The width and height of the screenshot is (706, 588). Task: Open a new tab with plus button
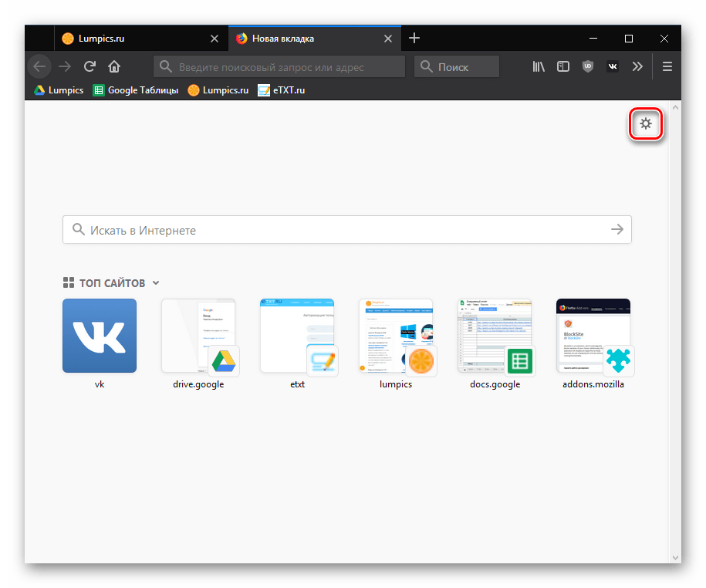pyautogui.click(x=414, y=38)
